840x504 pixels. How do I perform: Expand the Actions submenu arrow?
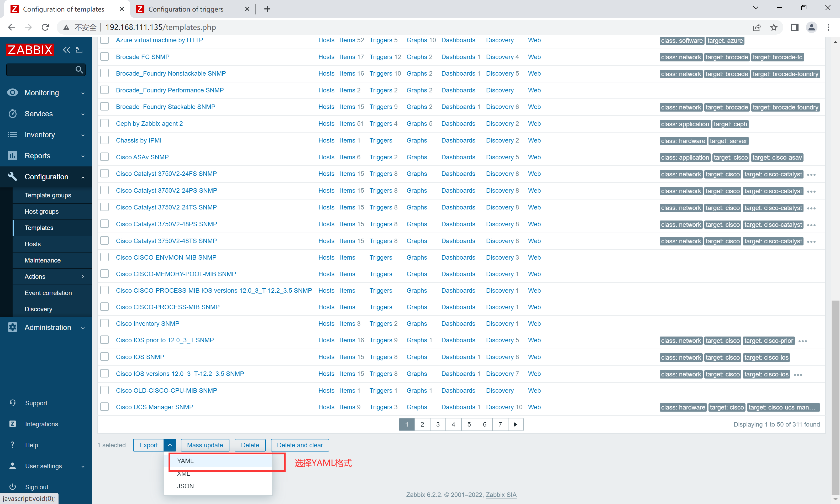(83, 276)
